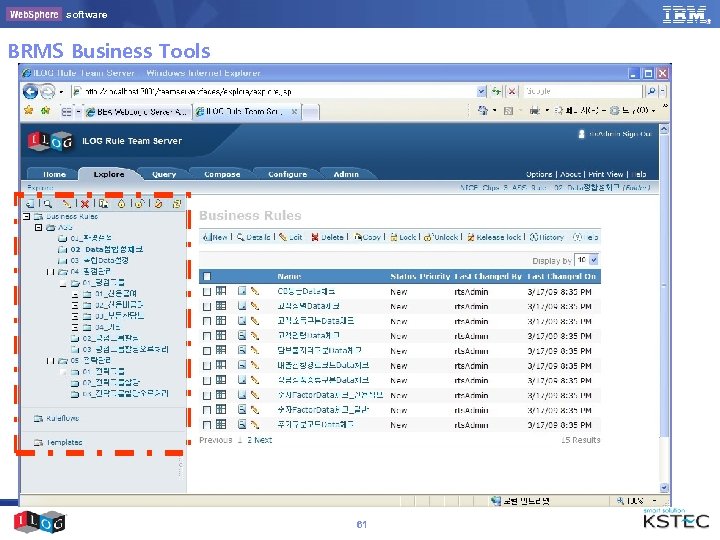Click the browser Print toolbar icon
This screenshot has height=540, width=720.
coord(535,111)
